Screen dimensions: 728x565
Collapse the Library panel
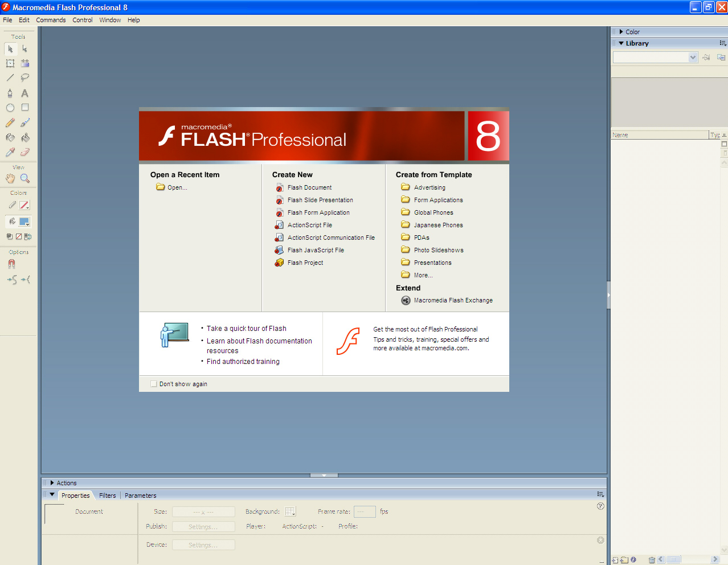621,43
